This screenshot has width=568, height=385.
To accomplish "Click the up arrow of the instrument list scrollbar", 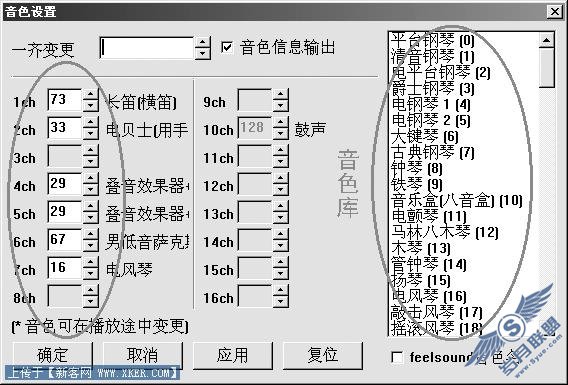I will 546,40.
